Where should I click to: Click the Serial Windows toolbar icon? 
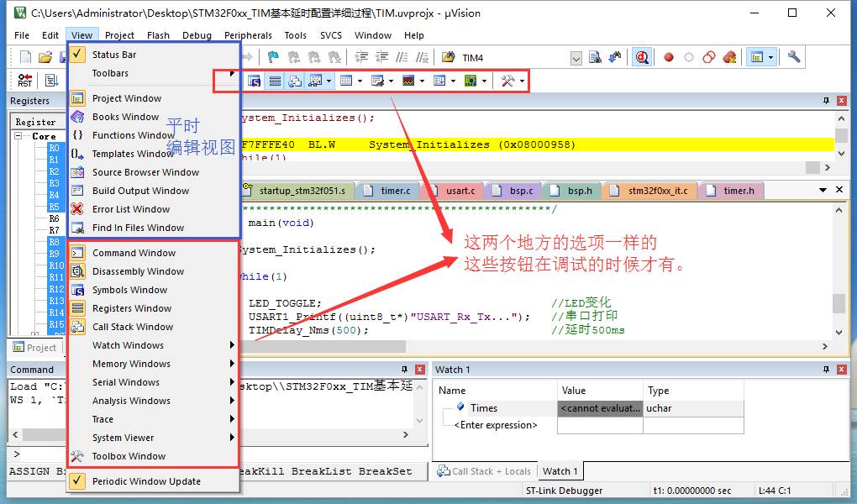pos(377,81)
